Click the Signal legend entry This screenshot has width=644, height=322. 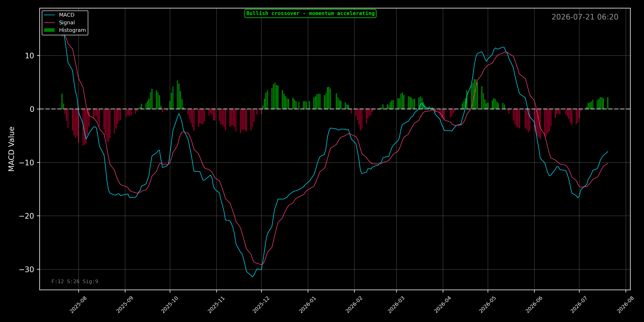coord(59,23)
